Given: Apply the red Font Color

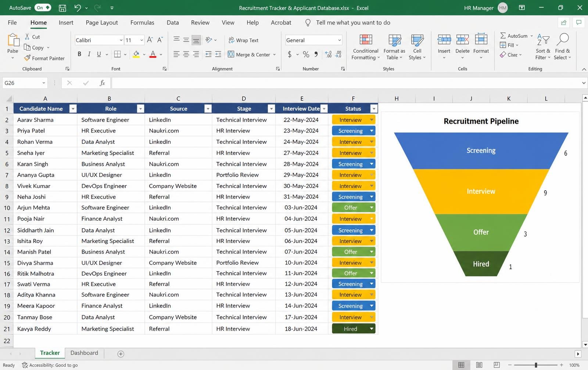Looking at the screenshot, I should click(x=153, y=54).
